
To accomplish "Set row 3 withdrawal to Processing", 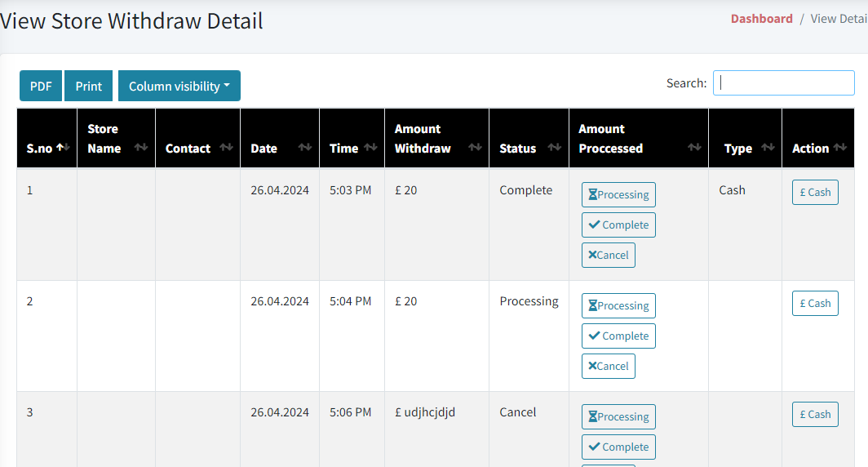I will pos(618,416).
